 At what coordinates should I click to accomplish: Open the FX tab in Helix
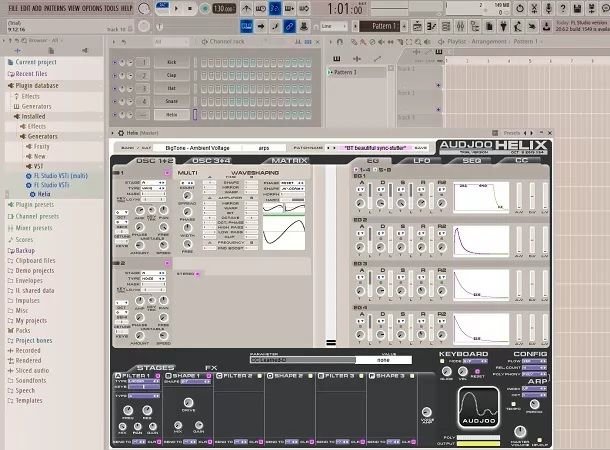tap(211, 368)
